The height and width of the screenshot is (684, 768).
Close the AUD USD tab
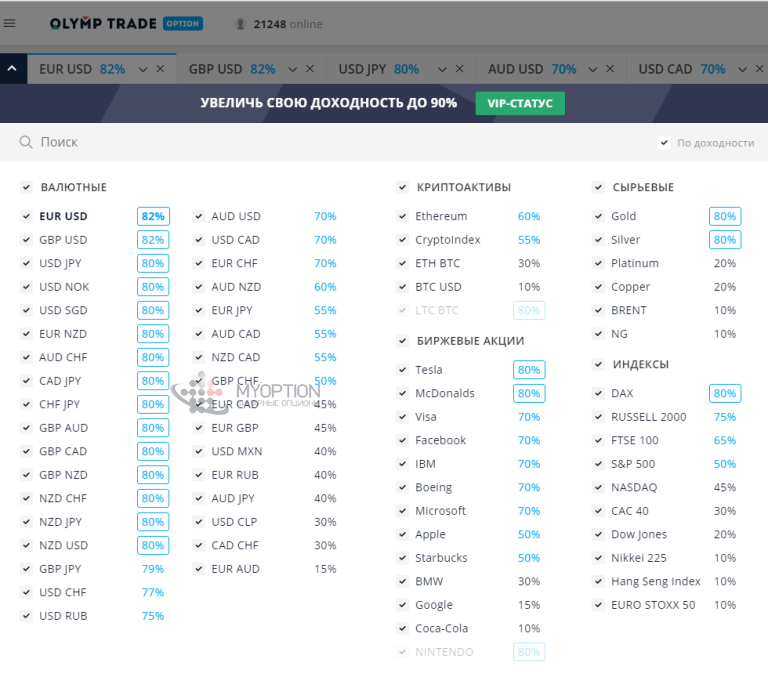610,69
